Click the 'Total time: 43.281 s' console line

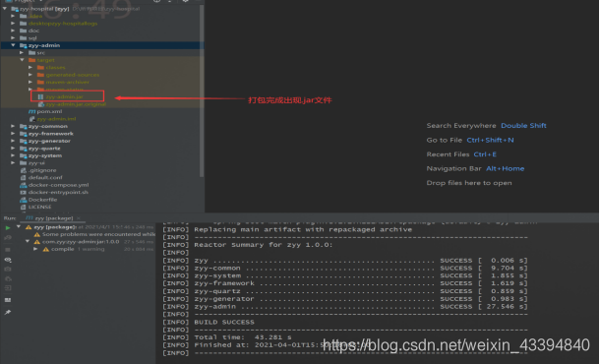tap(243, 337)
